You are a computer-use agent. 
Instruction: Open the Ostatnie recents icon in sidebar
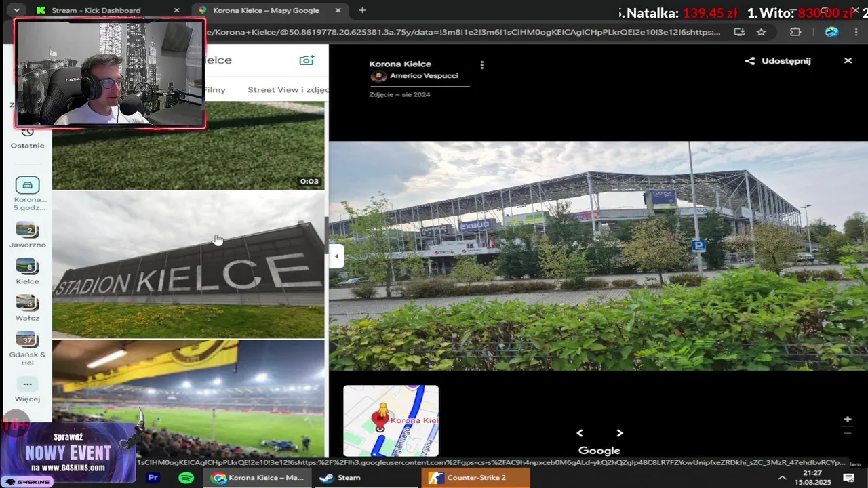27,132
